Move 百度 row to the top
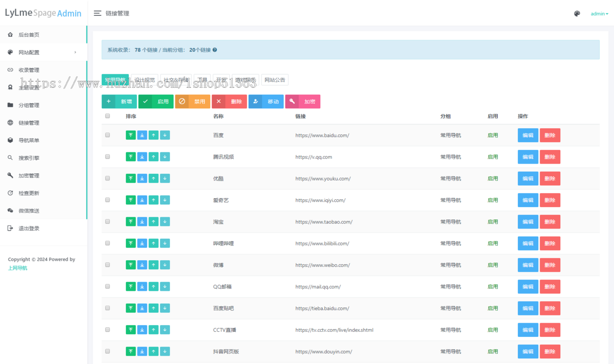This screenshot has width=614, height=364. [x=131, y=135]
